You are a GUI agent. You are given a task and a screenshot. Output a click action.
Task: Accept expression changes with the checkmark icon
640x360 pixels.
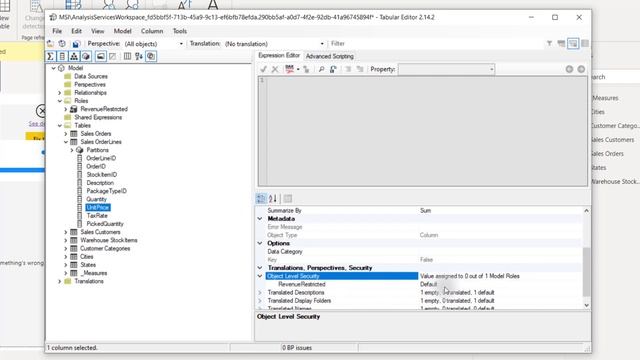(263, 69)
